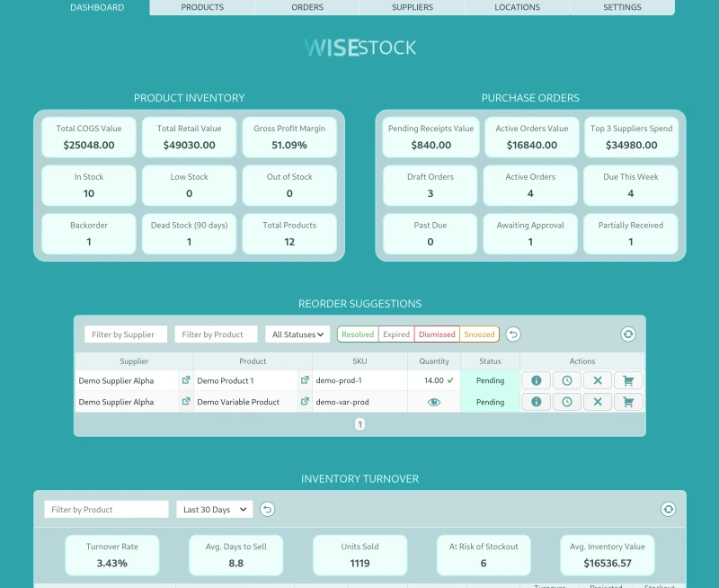Add Demo Variable Product to cart order
Image resolution: width=719 pixels, height=588 pixels.
(x=628, y=402)
